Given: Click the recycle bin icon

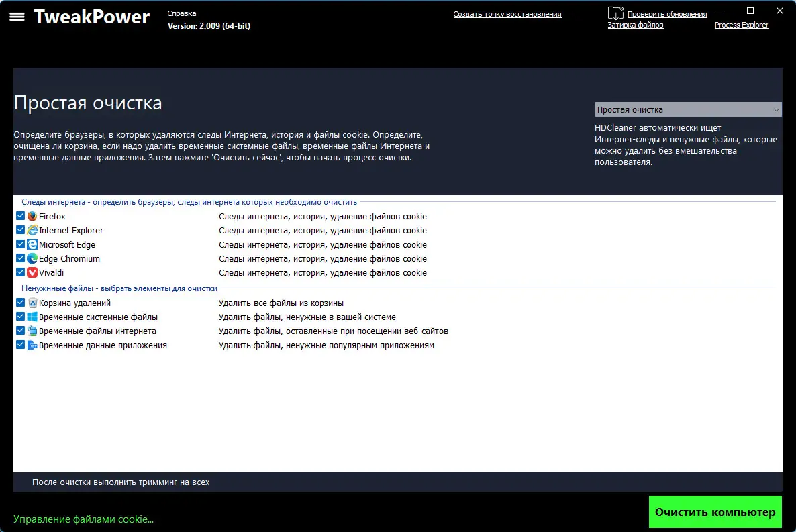Looking at the screenshot, I should (x=32, y=303).
